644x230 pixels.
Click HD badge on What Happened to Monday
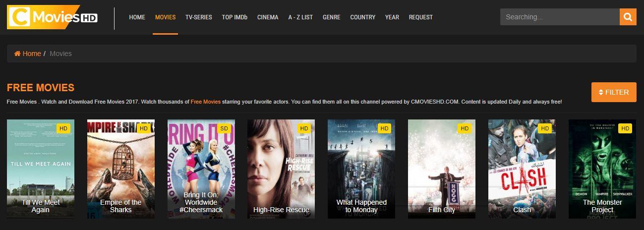[x=384, y=128]
